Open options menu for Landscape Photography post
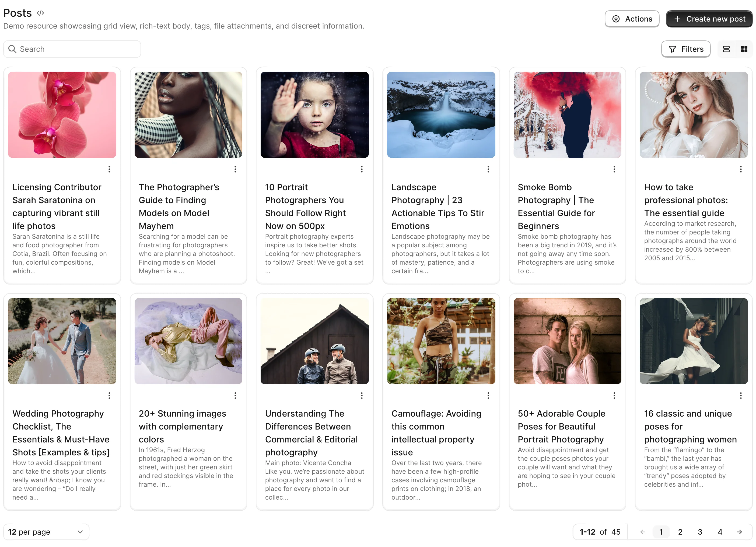This screenshot has width=756, height=547. [488, 169]
